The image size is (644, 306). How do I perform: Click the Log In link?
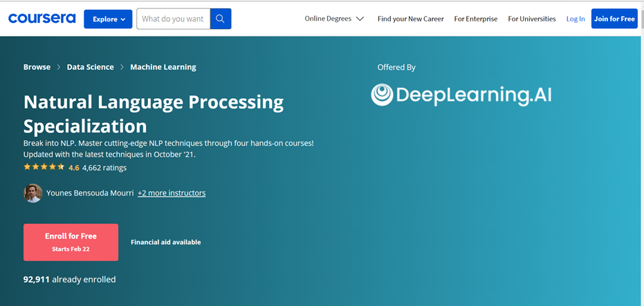(x=575, y=19)
